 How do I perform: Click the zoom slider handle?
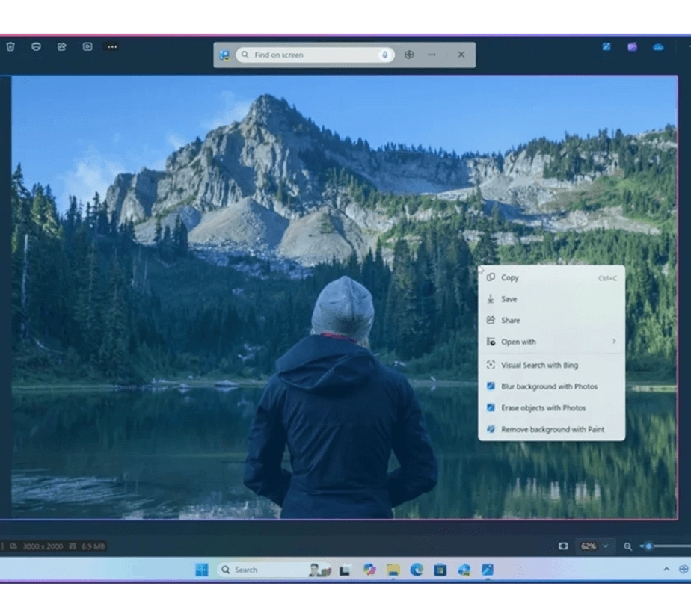pyautogui.click(x=648, y=546)
